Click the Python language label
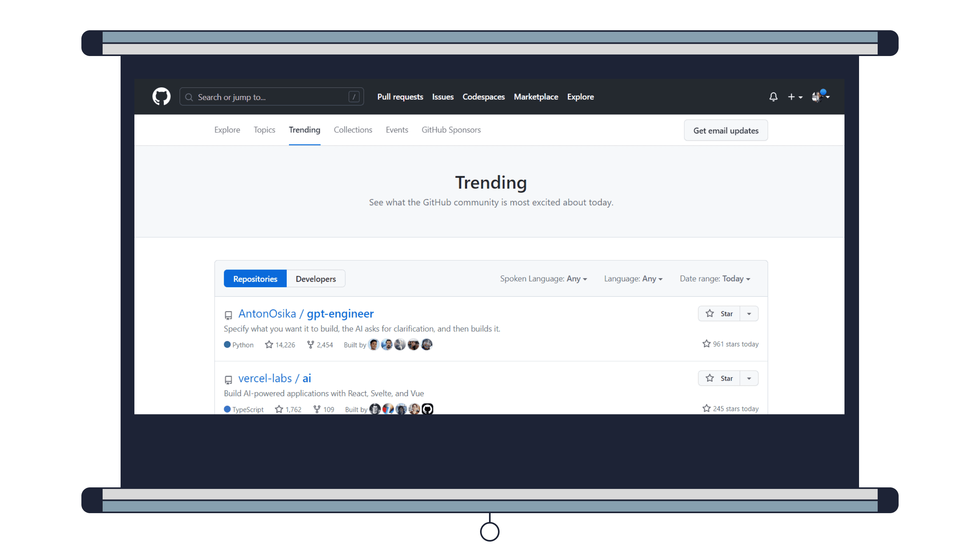The image size is (980, 549). [x=239, y=345]
